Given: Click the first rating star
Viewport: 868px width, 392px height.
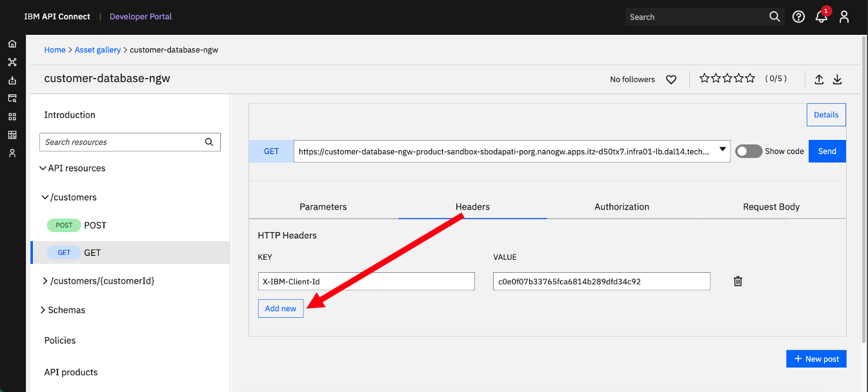Looking at the screenshot, I should click(x=705, y=78).
